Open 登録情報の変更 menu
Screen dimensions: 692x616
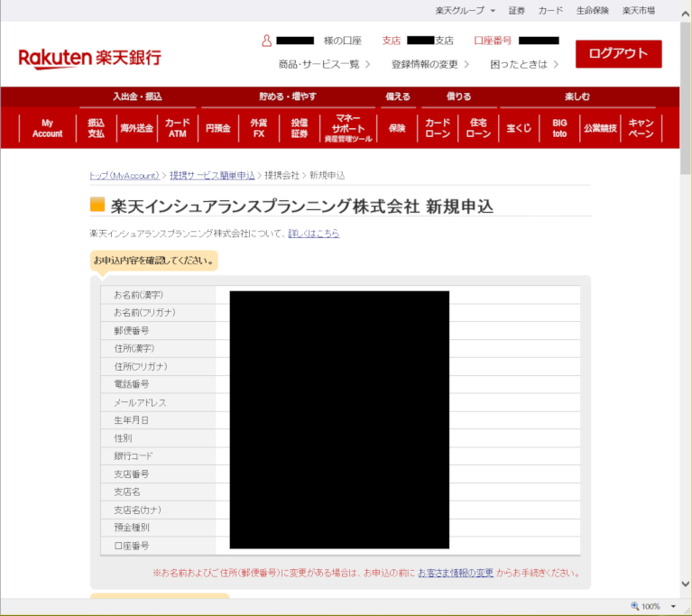point(429,64)
